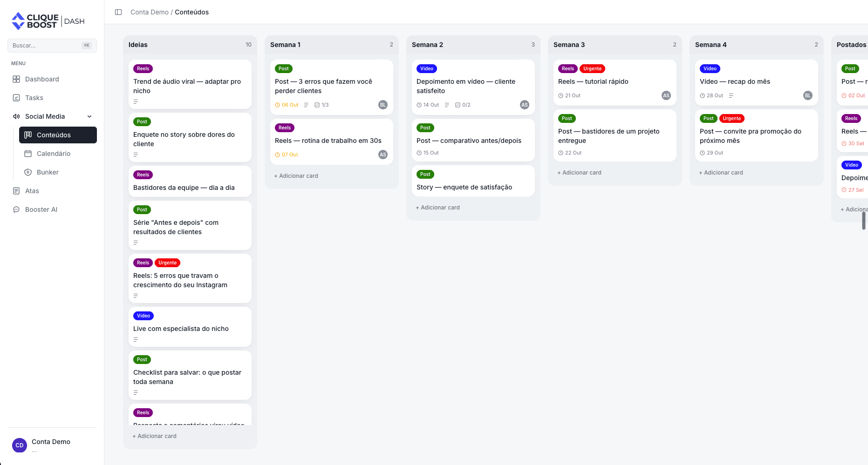This screenshot has height=465, width=868.
Task: Click the 1/3 checklist indicator on '3 erros' card
Action: point(321,105)
